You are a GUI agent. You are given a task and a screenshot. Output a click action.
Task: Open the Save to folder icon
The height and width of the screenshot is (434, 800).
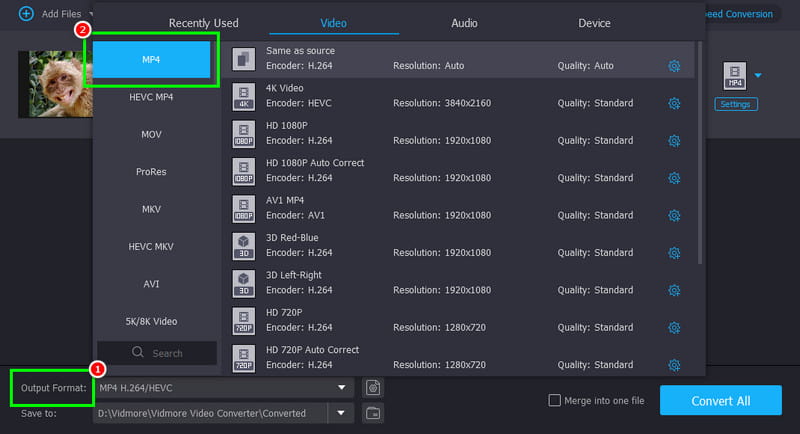[x=373, y=413]
